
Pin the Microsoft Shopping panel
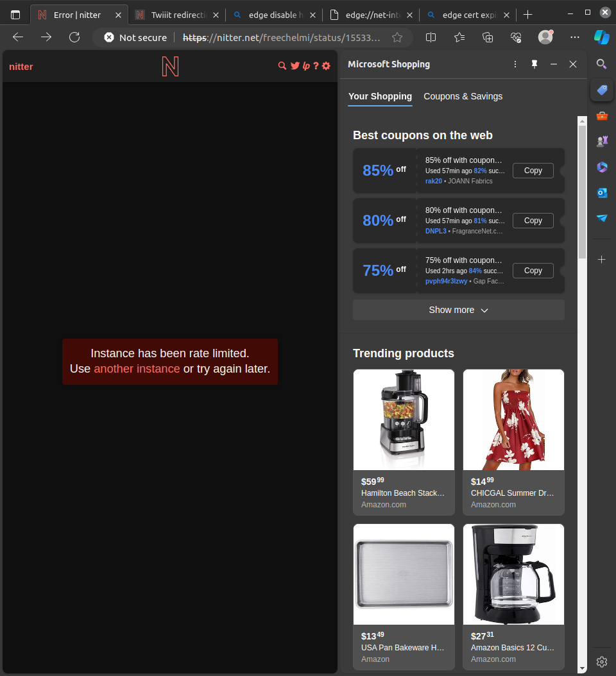tap(535, 64)
